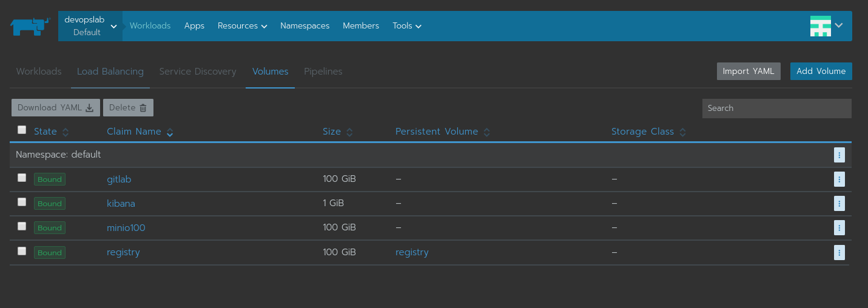Click the 100 GiB size in registry row

coord(339,252)
